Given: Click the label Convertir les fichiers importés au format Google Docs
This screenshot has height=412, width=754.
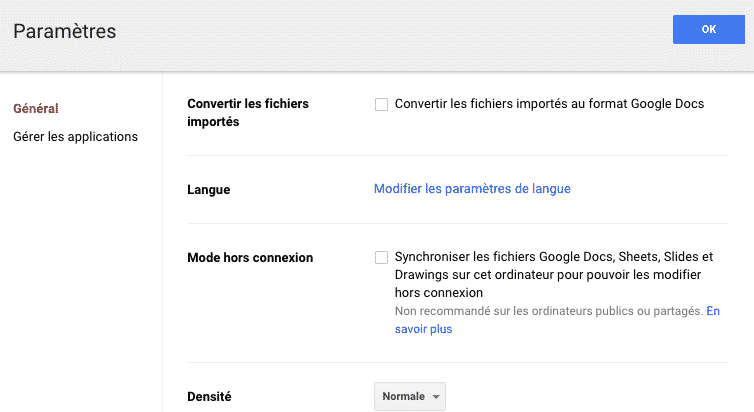Looking at the screenshot, I should point(549,104).
